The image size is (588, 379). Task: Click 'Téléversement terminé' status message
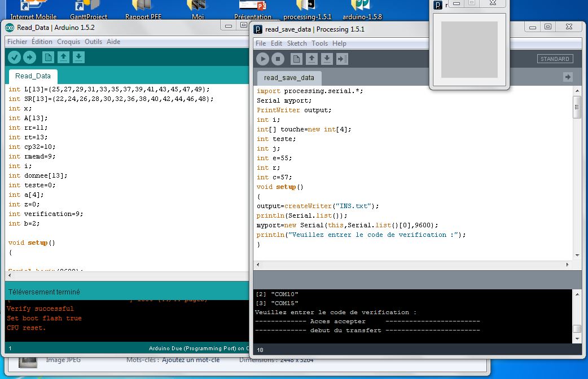click(44, 292)
